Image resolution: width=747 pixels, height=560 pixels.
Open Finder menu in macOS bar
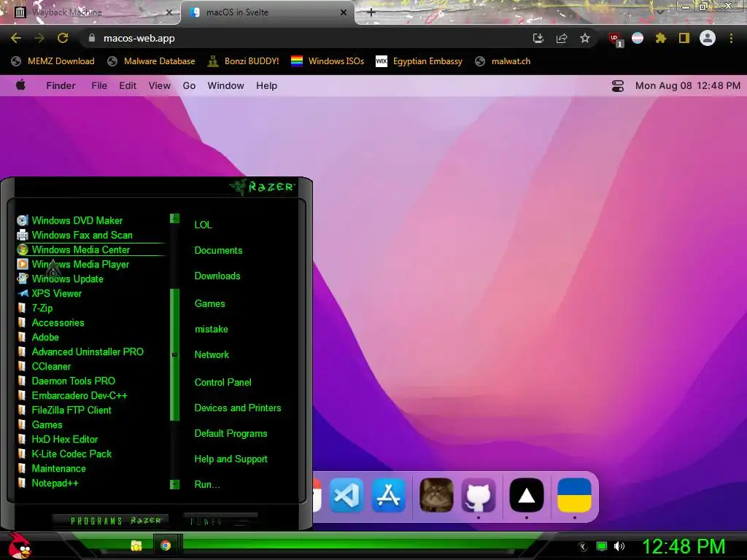(x=61, y=86)
